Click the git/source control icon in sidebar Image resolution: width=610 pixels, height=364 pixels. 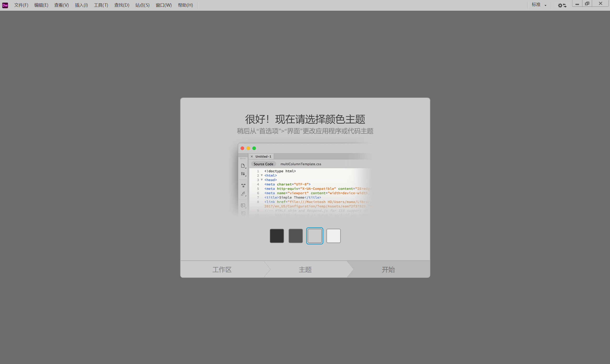tap(244, 174)
